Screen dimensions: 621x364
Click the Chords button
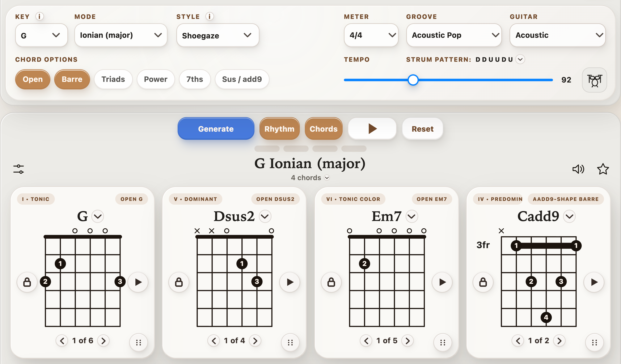point(324,129)
